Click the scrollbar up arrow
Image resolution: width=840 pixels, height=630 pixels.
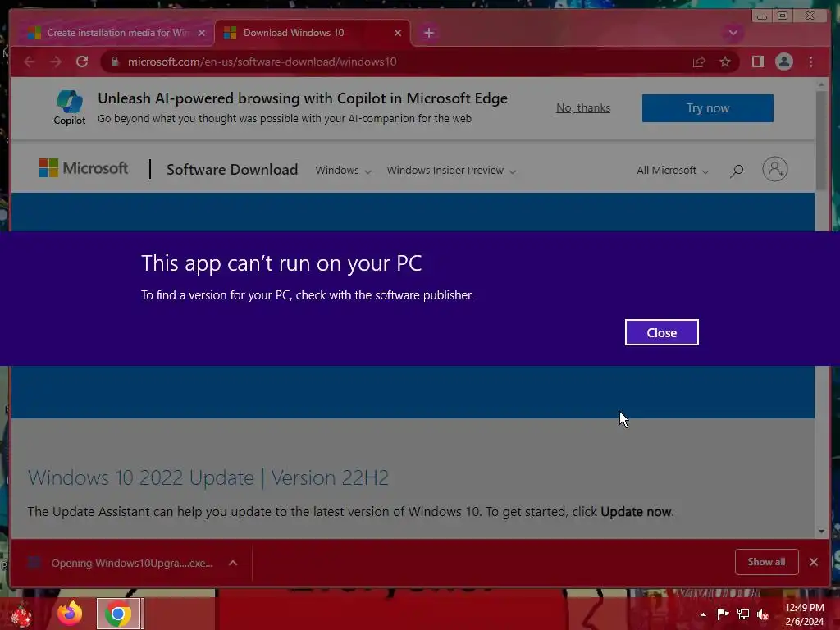[x=821, y=84]
